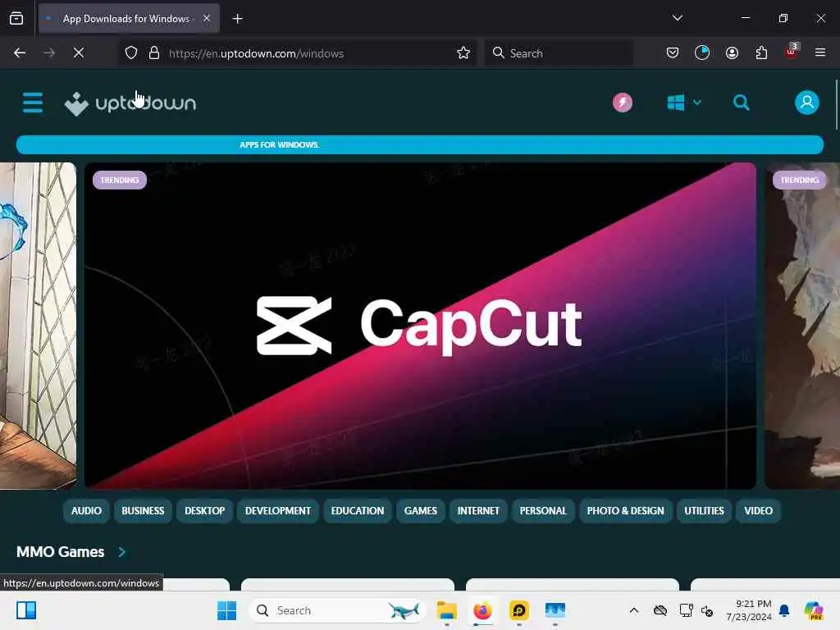Open the blue landscape app in taskbar
The image size is (840, 630).
(x=555, y=610)
